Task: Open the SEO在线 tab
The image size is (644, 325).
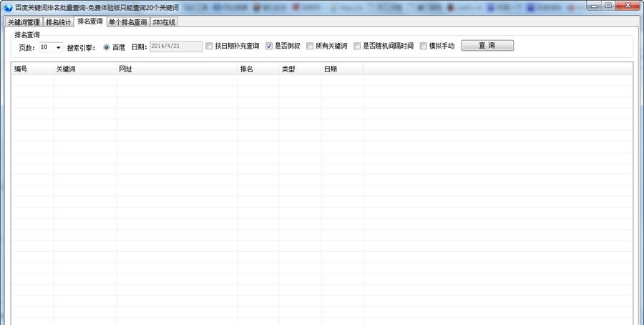Action: (164, 22)
